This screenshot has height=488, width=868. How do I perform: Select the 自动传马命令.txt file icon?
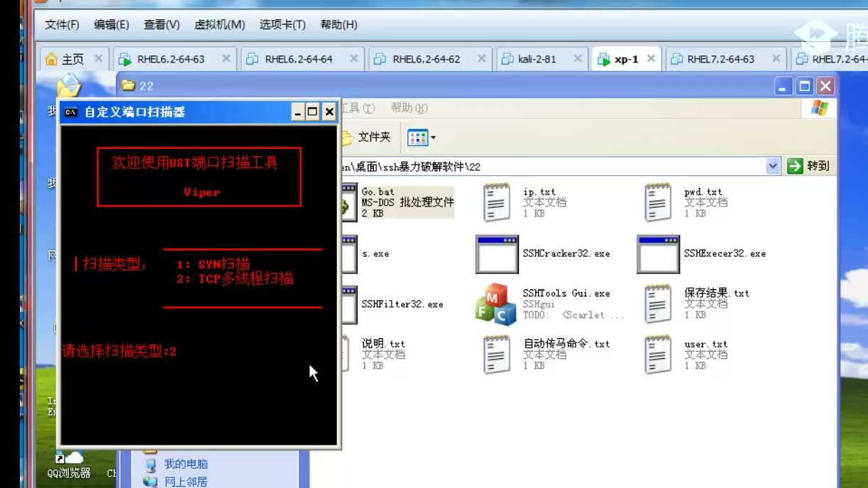coord(496,355)
